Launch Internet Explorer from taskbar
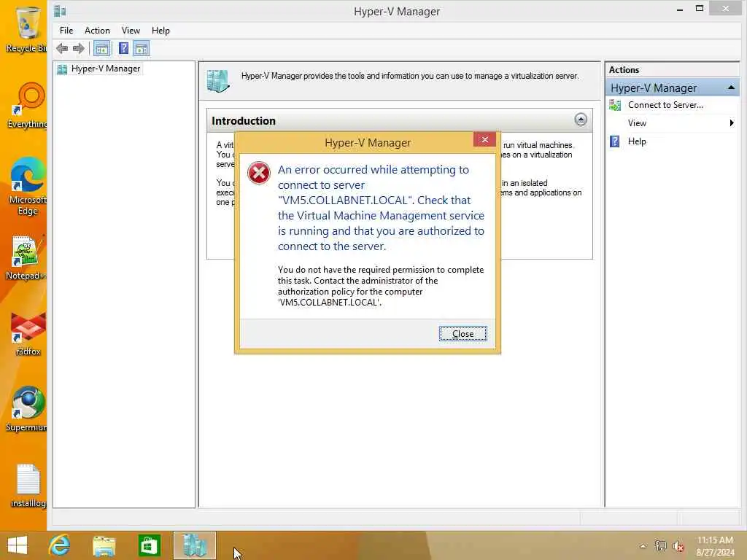Viewport: 747px width, 560px height. point(59,545)
